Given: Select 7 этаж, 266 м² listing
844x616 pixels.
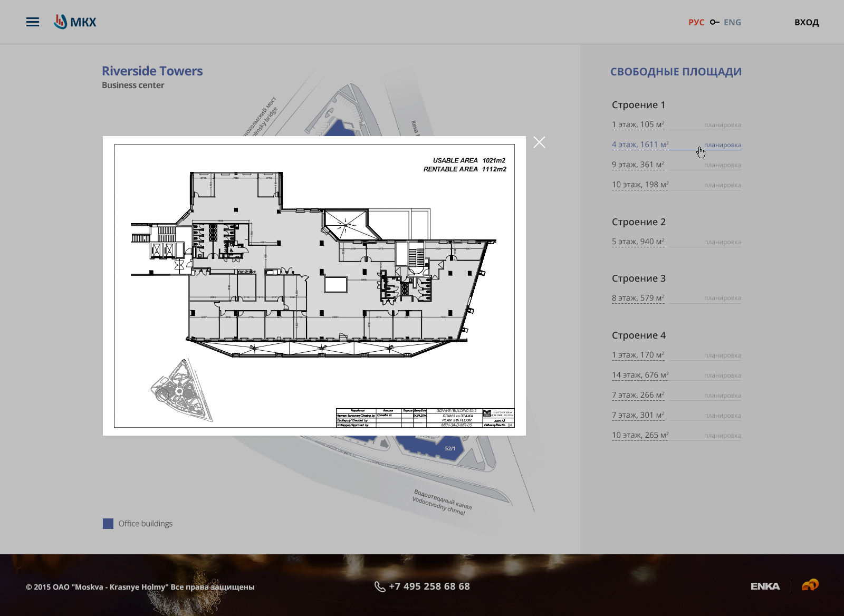Looking at the screenshot, I should click(638, 395).
